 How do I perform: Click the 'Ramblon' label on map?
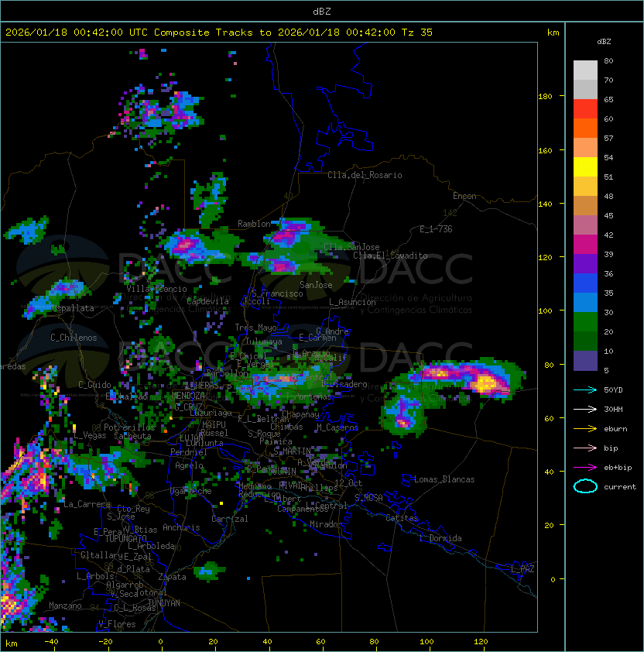coord(254,224)
